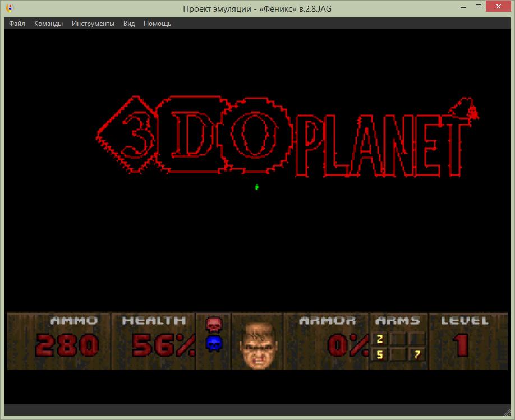This screenshot has width=515, height=420.
Task: Click the red 3 diamond in automap logo
Action: pos(128,135)
